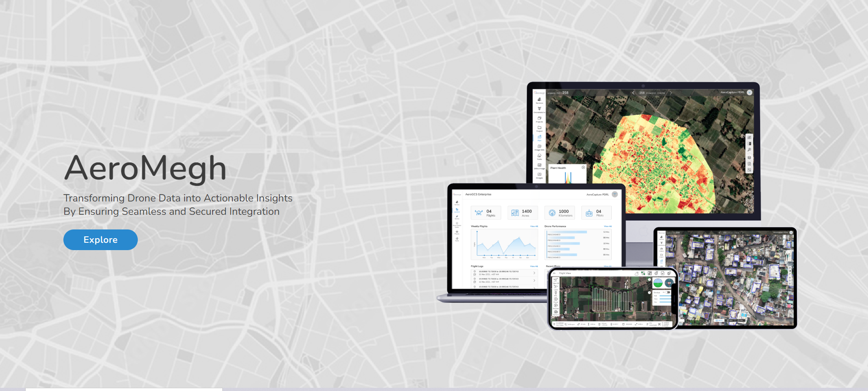Click the remote controller icon on Pilots card
This screenshot has height=391, width=868.
pos(589,213)
